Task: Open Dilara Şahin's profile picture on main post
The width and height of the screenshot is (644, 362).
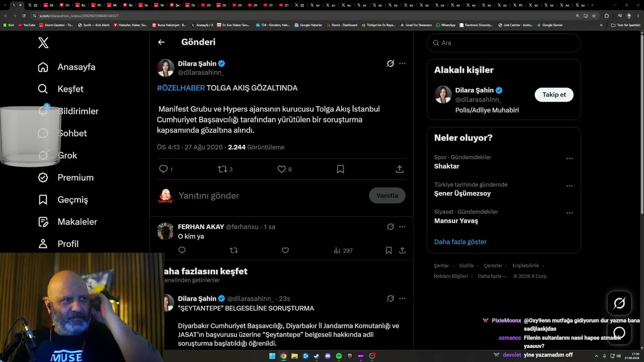Action: tap(166, 68)
